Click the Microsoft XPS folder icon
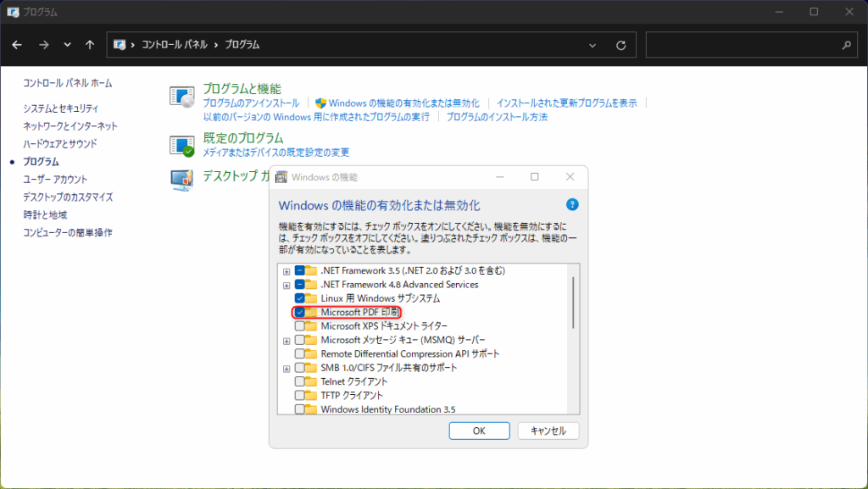 coord(311,325)
